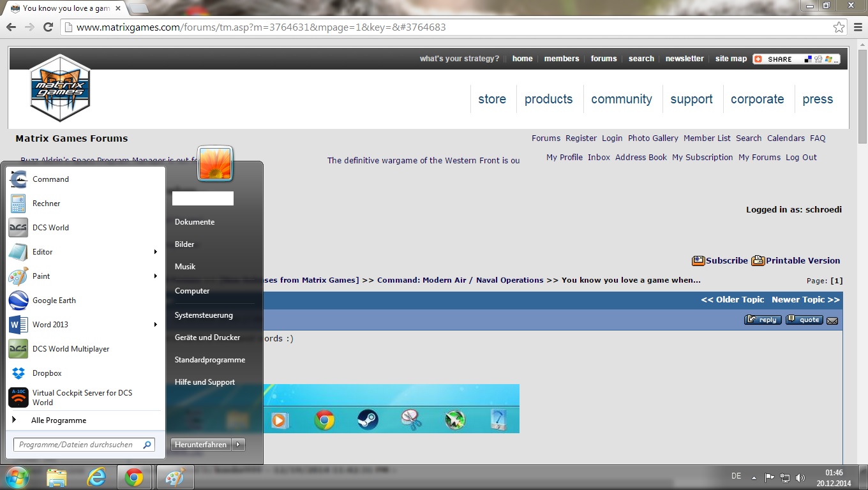Open Hilfe und Support
Image resolution: width=868 pixels, height=490 pixels.
[x=205, y=382]
